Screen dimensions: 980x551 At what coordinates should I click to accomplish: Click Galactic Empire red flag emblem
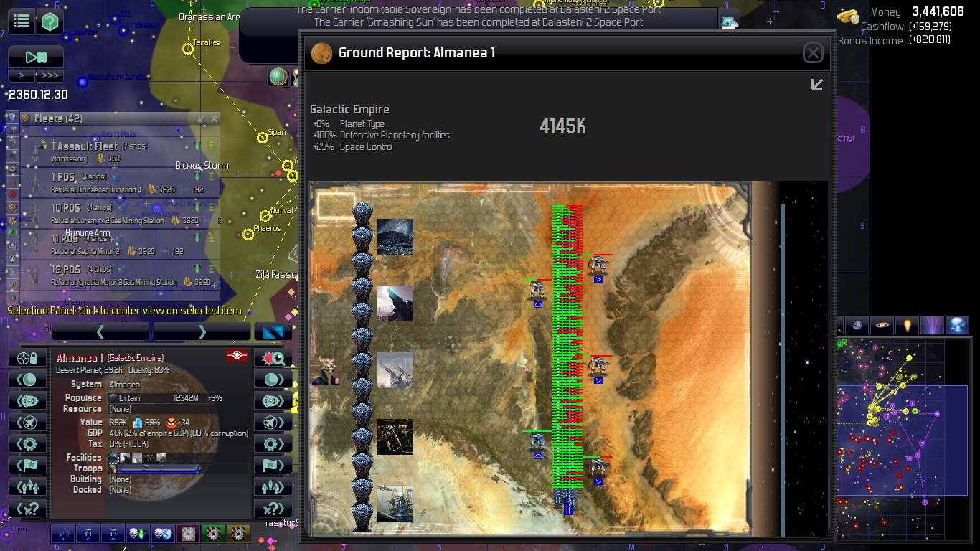point(237,356)
